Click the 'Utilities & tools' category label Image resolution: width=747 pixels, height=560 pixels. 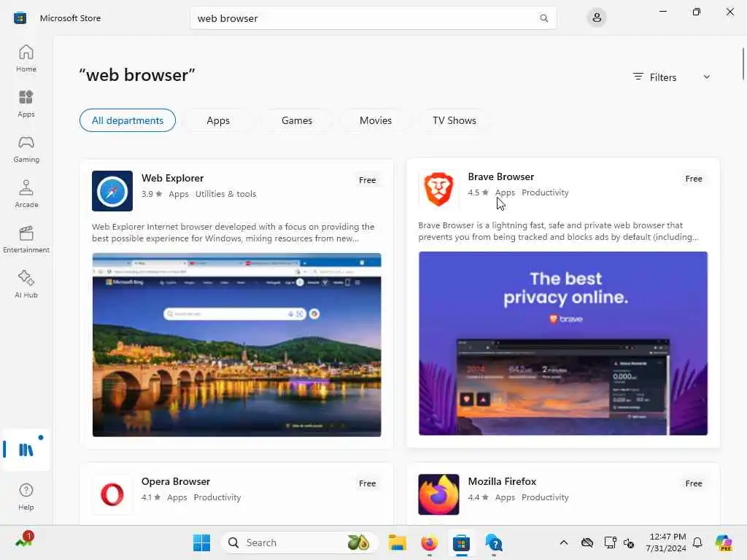click(x=225, y=194)
